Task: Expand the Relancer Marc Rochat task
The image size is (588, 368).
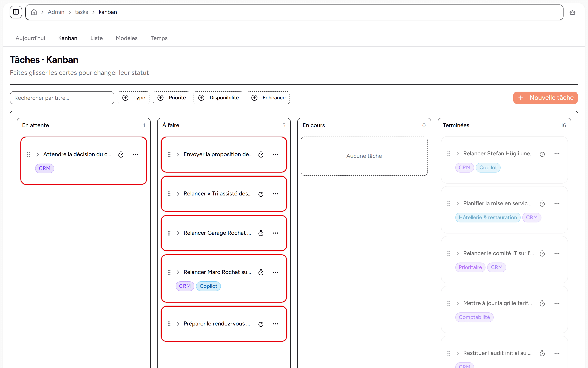Action: click(x=178, y=272)
